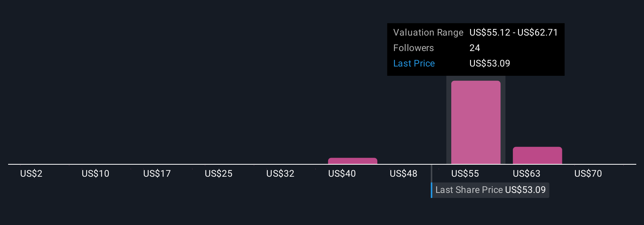Click the Valuation Range label in tooltip

click(428, 32)
